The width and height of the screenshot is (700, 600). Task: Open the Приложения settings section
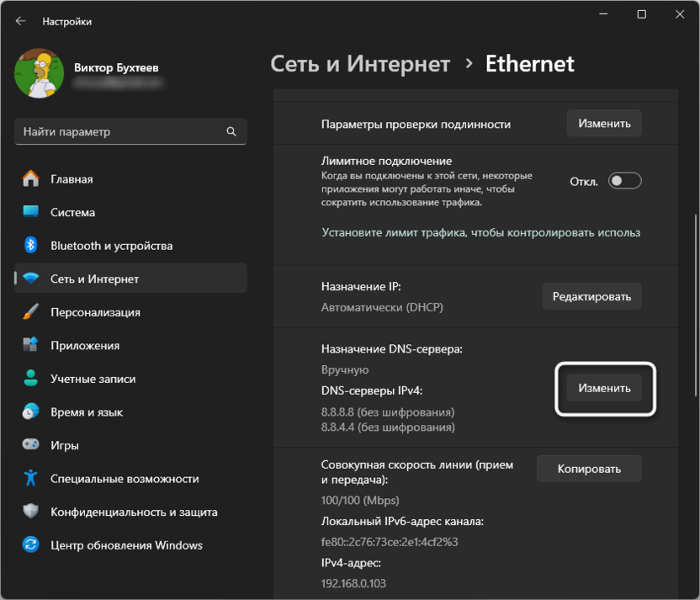[x=85, y=346]
